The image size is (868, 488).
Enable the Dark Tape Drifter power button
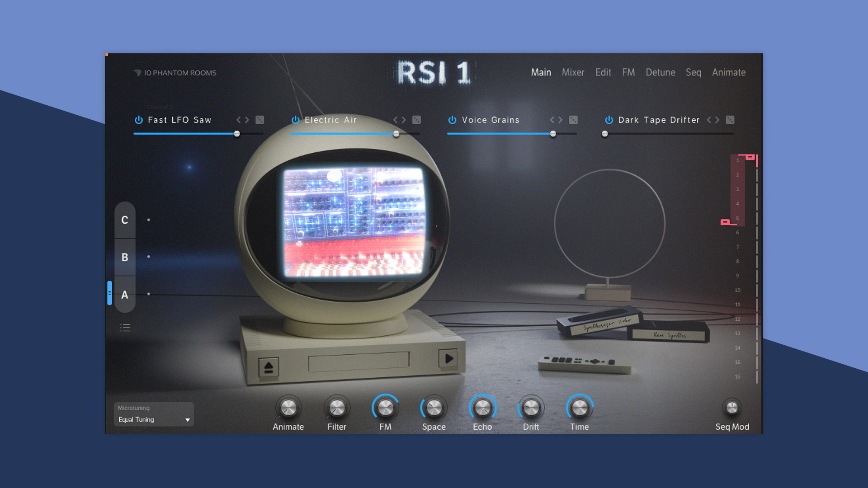609,120
